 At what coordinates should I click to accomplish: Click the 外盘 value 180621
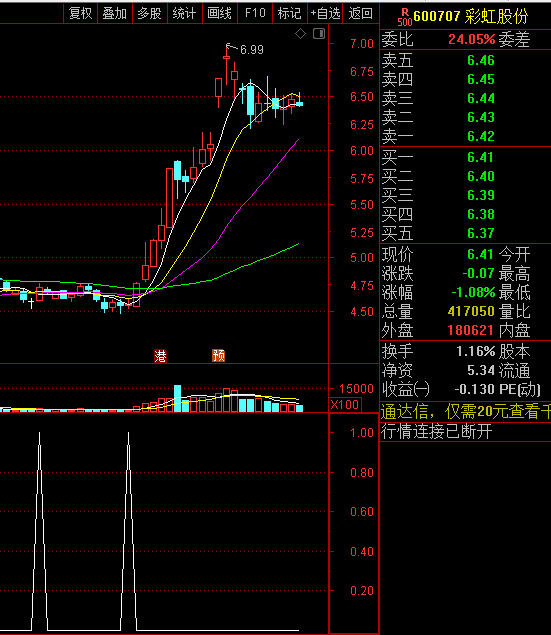tap(471, 330)
